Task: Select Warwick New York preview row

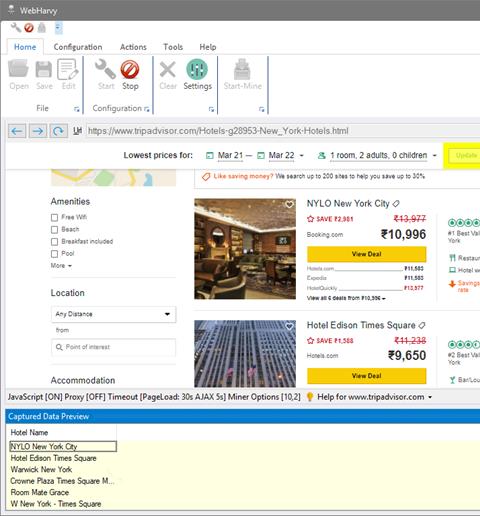Action: tap(63, 470)
